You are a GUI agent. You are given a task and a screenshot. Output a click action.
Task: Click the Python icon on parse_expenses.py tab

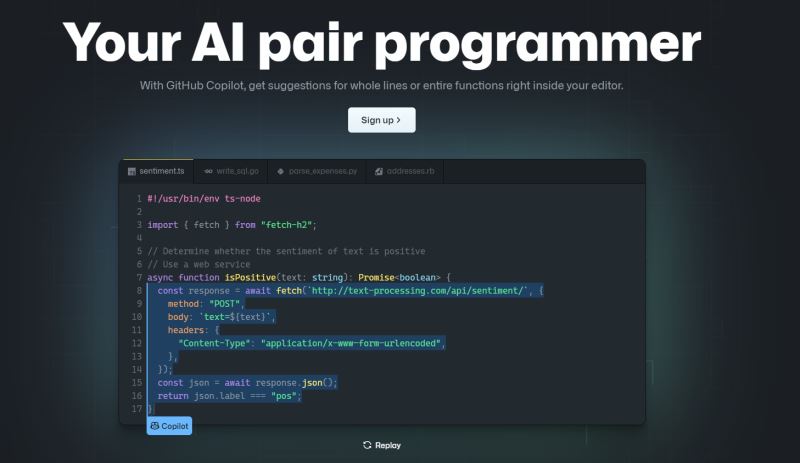[x=281, y=172]
